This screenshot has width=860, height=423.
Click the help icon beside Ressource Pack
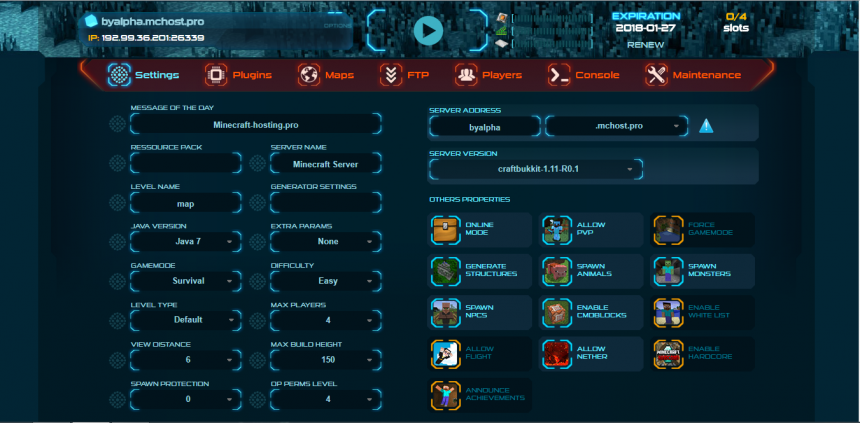(117, 163)
